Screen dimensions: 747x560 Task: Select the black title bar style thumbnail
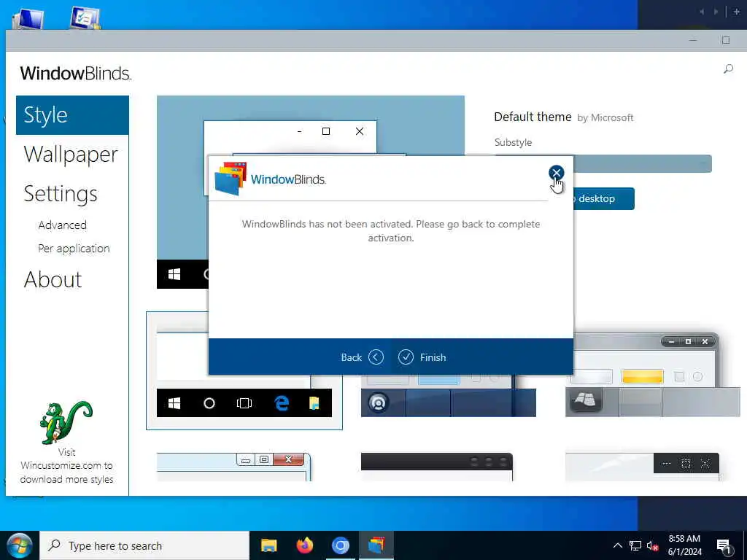[437, 467]
